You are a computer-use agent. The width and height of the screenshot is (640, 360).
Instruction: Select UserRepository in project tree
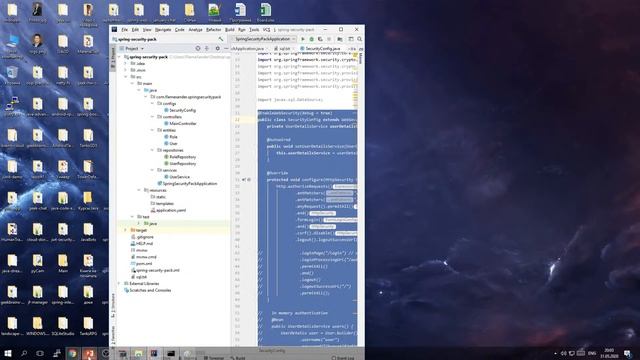coord(180,164)
